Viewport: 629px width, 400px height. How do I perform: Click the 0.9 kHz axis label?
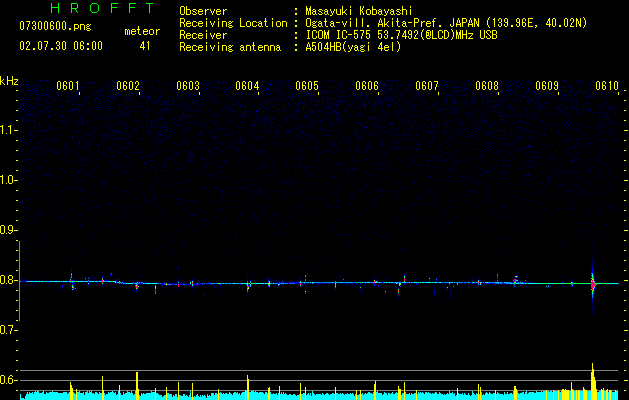tap(8, 230)
